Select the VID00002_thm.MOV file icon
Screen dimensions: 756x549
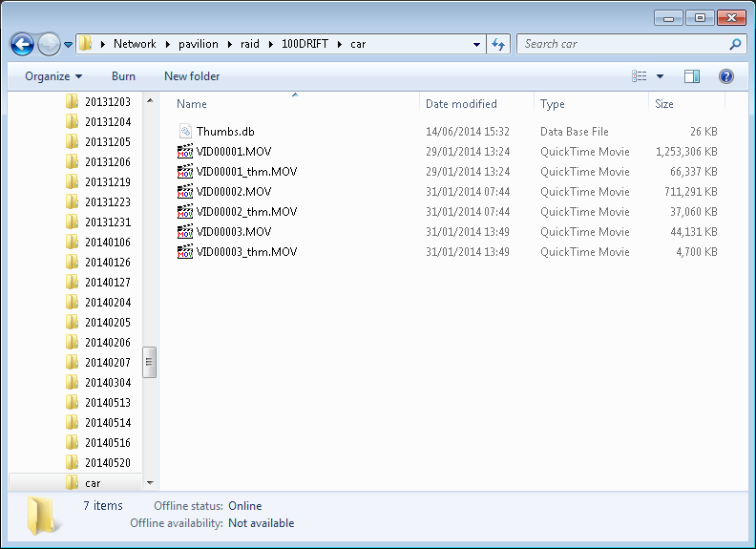tap(185, 211)
